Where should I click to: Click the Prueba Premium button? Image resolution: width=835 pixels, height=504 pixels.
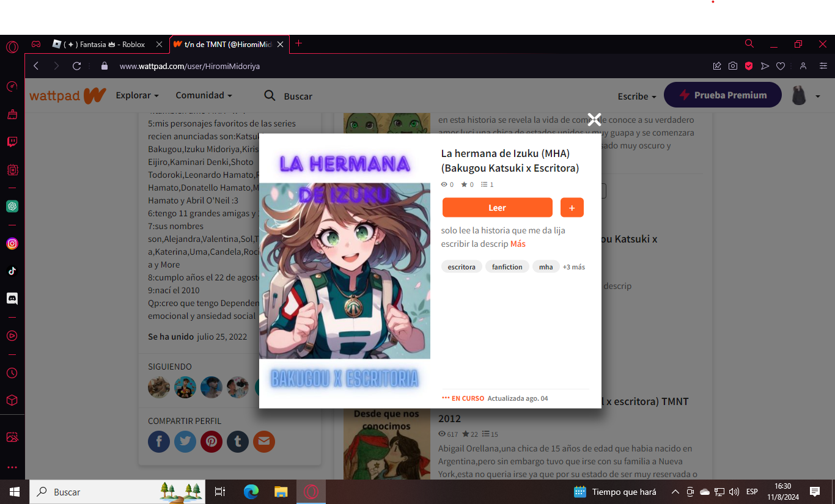pos(723,95)
